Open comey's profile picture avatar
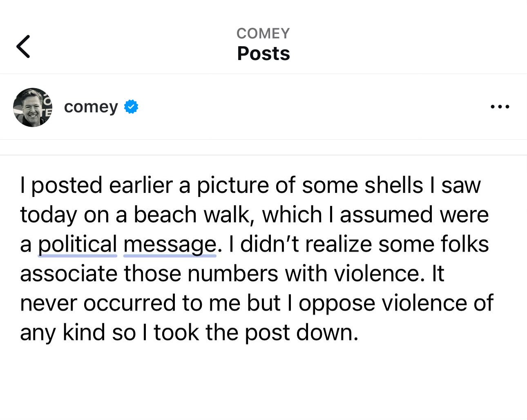Viewport: 527px width, 420px height. (x=33, y=107)
